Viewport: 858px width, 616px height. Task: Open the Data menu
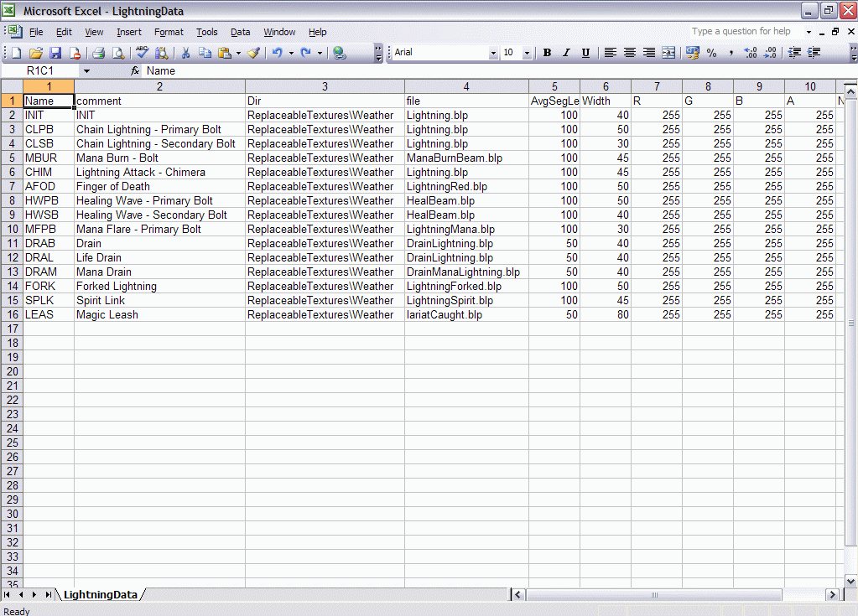click(x=240, y=32)
